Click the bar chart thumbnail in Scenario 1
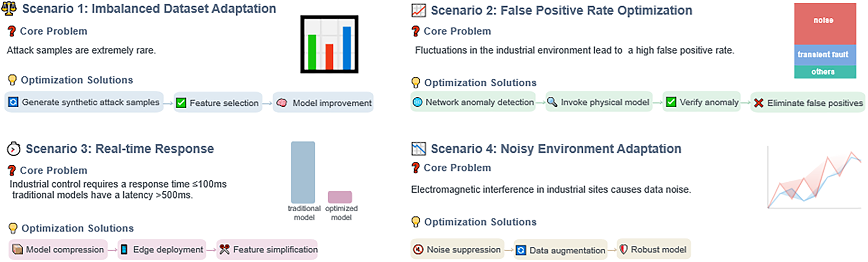The image size is (868, 262). coord(329,44)
